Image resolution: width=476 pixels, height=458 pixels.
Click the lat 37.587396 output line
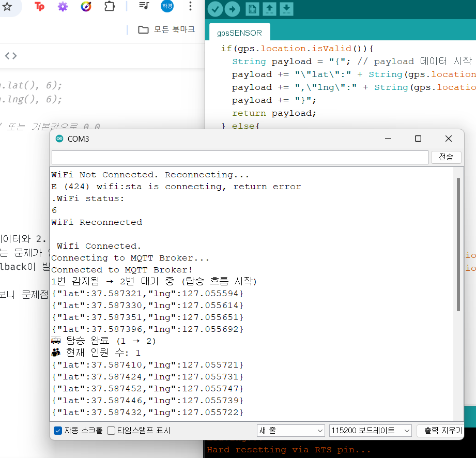point(148,329)
